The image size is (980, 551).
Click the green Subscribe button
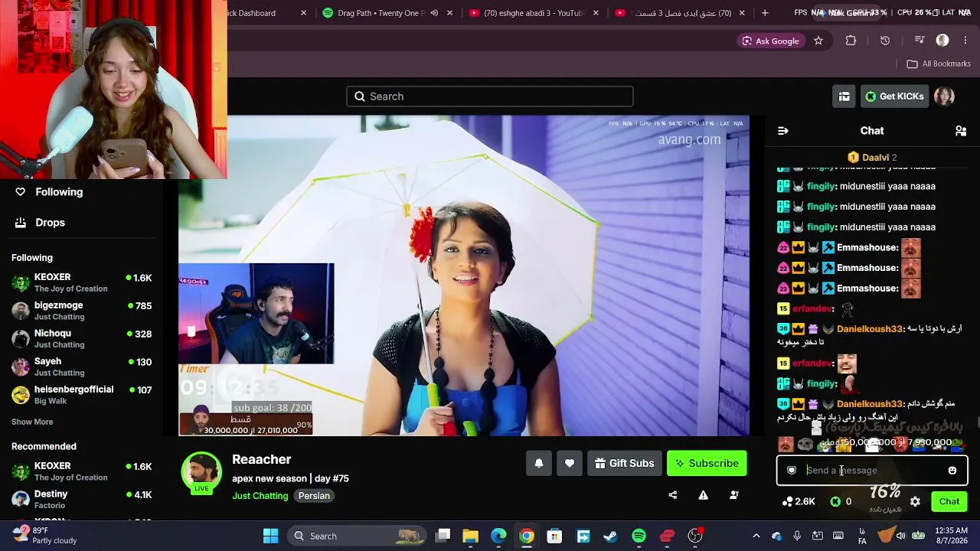(x=707, y=463)
